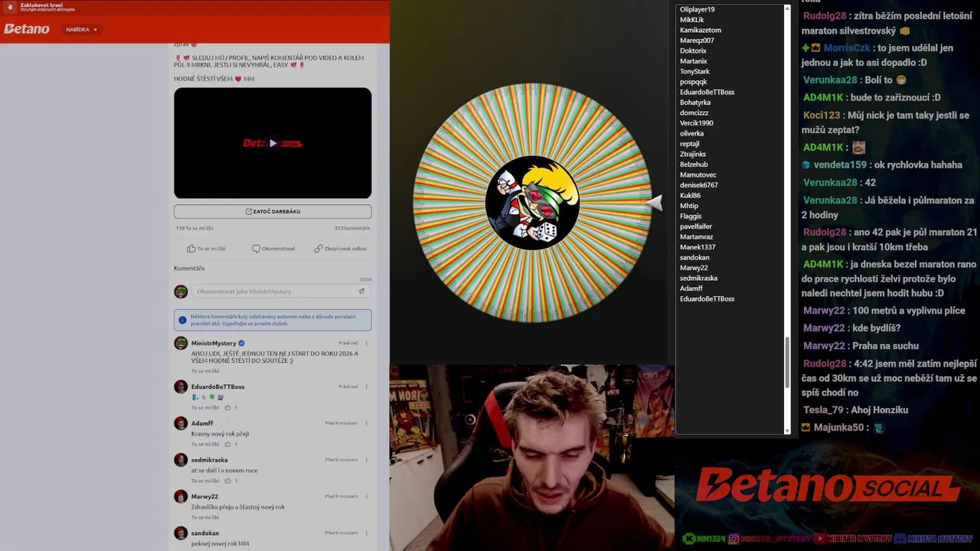Open MinistrMystery avatar in comments
This screenshot has width=980, height=551.
(181, 344)
